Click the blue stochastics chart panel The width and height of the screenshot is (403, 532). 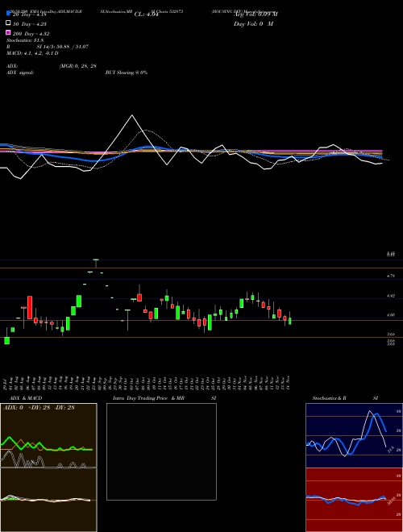(x=354, y=435)
